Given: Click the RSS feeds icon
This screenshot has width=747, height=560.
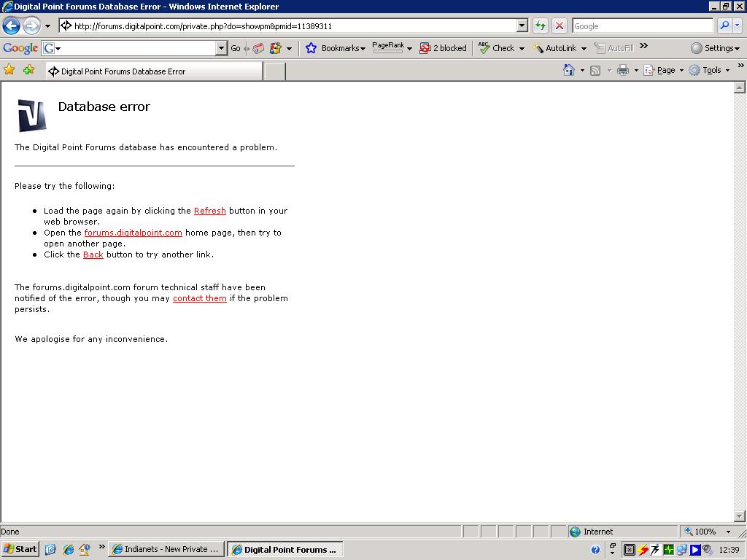Looking at the screenshot, I should pos(595,71).
